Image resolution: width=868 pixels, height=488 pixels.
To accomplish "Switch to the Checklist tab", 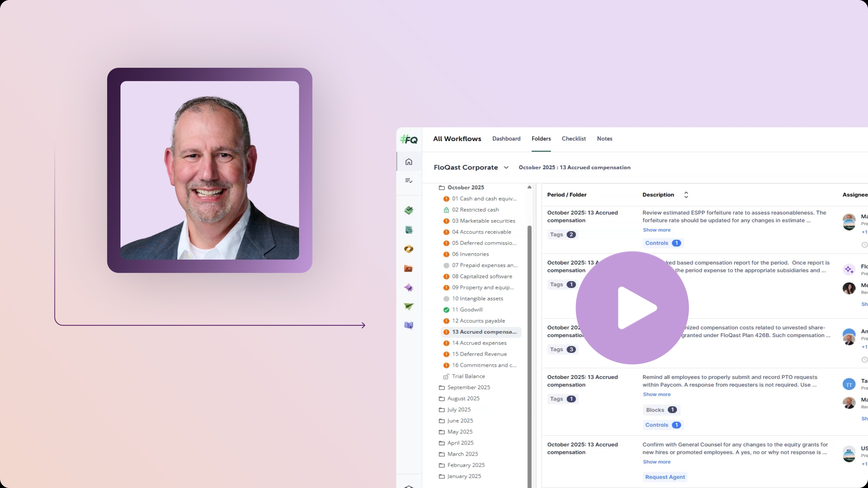I will coord(573,139).
